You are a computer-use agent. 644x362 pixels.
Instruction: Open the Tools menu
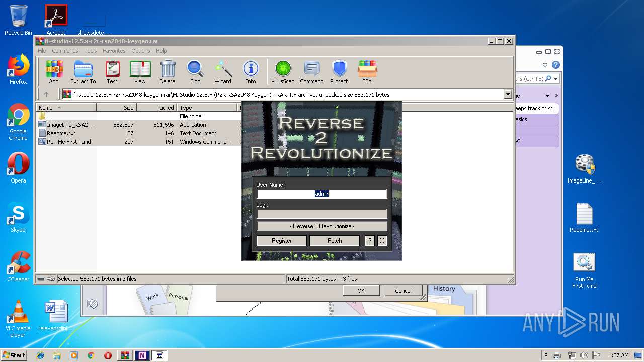click(91, 51)
